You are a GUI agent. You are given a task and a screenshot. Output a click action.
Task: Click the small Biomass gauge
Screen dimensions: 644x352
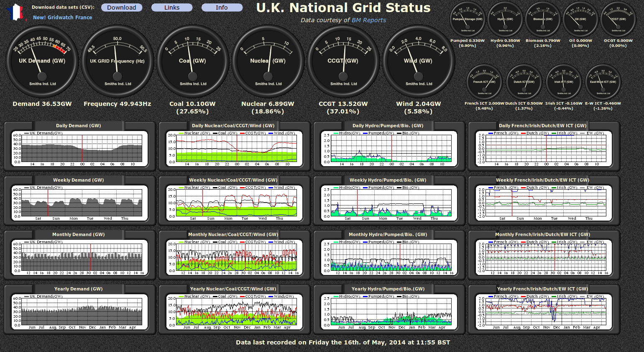click(543, 19)
